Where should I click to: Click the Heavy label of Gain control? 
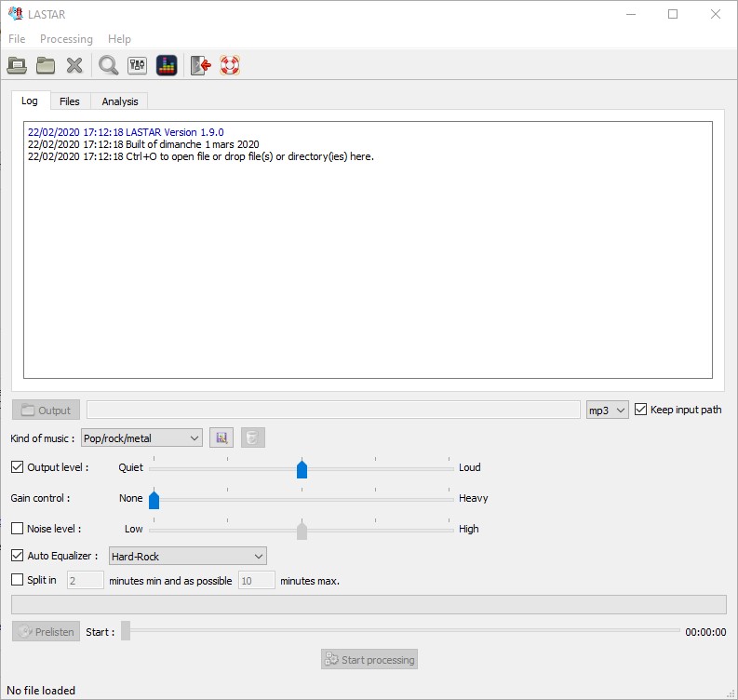click(x=474, y=498)
